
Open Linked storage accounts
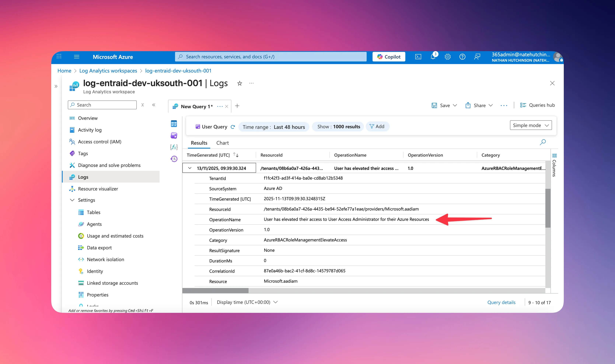(x=112, y=283)
